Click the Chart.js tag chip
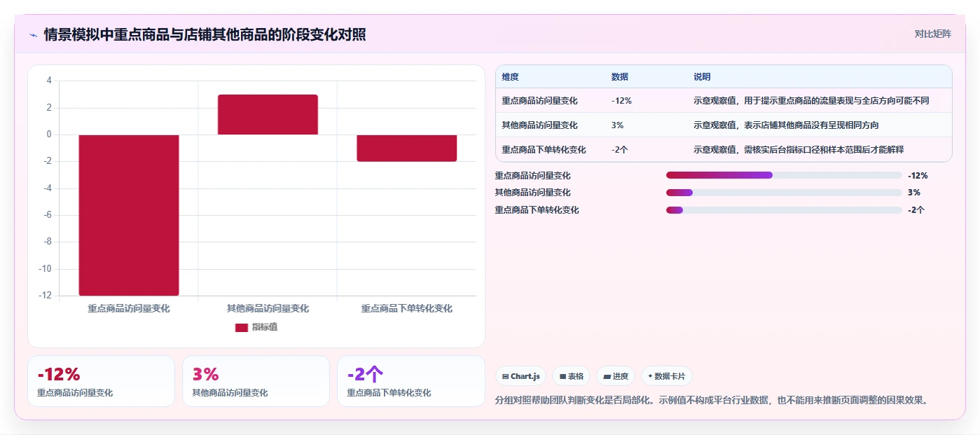 [x=521, y=376]
